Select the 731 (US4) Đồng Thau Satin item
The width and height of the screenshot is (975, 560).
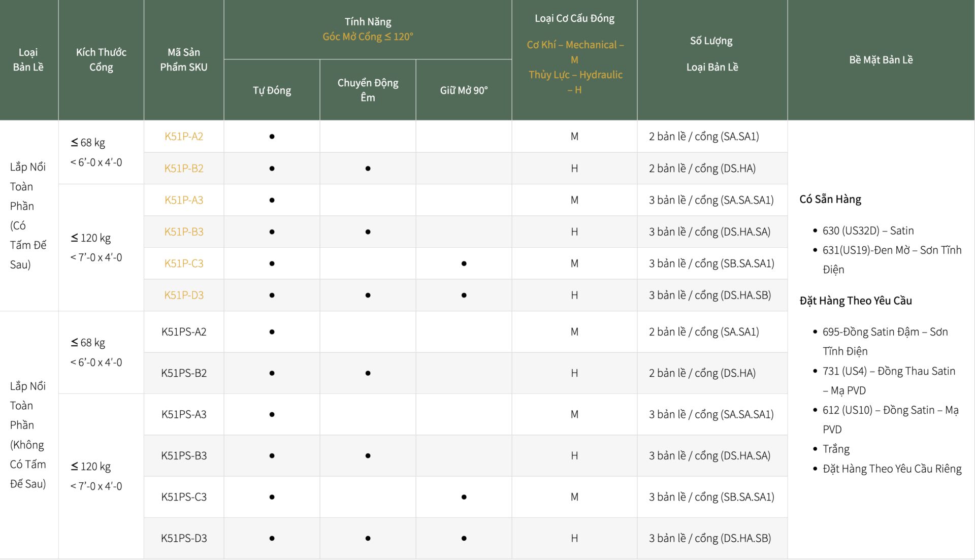[888, 371]
